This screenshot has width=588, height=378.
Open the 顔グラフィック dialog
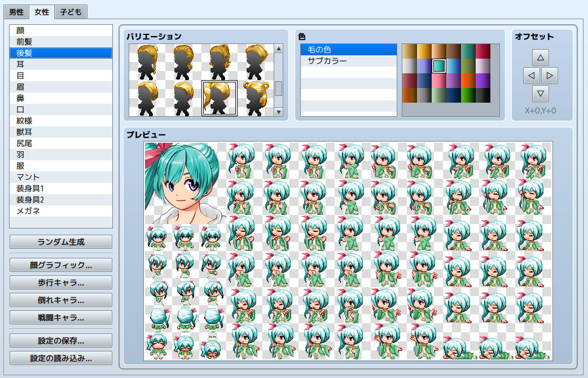pyautogui.click(x=60, y=265)
